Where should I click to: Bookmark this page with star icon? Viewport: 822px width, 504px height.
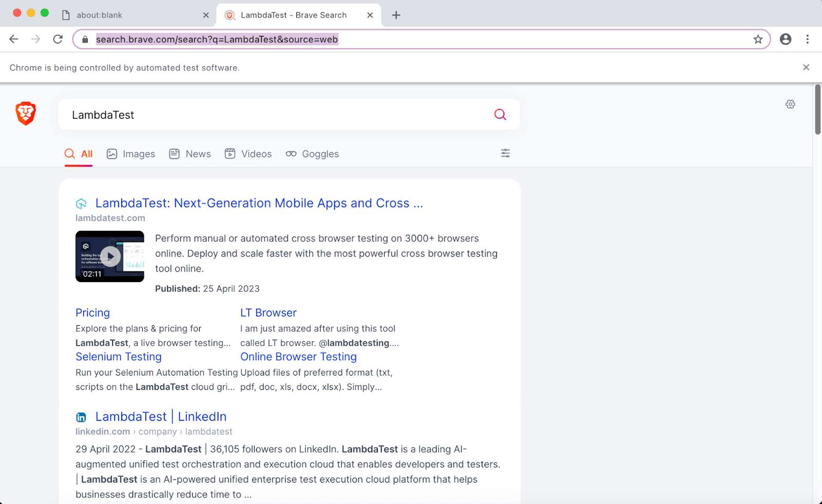758,40
